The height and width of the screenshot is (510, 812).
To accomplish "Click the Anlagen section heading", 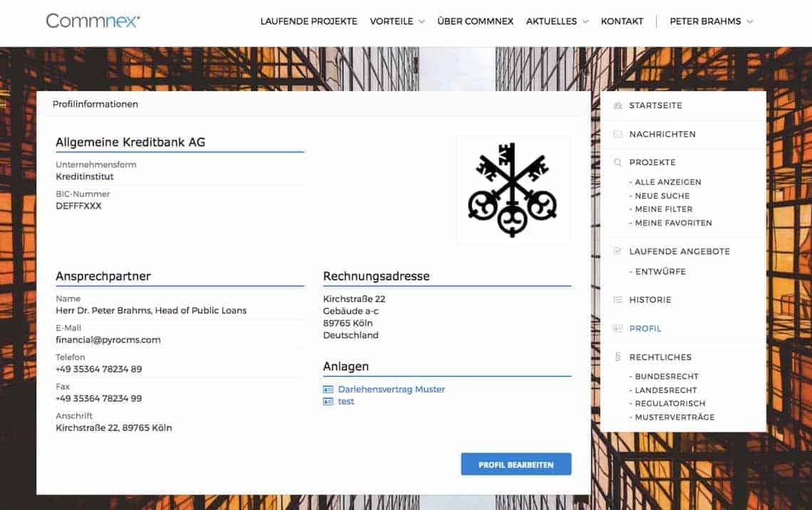I will (x=346, y=367).
